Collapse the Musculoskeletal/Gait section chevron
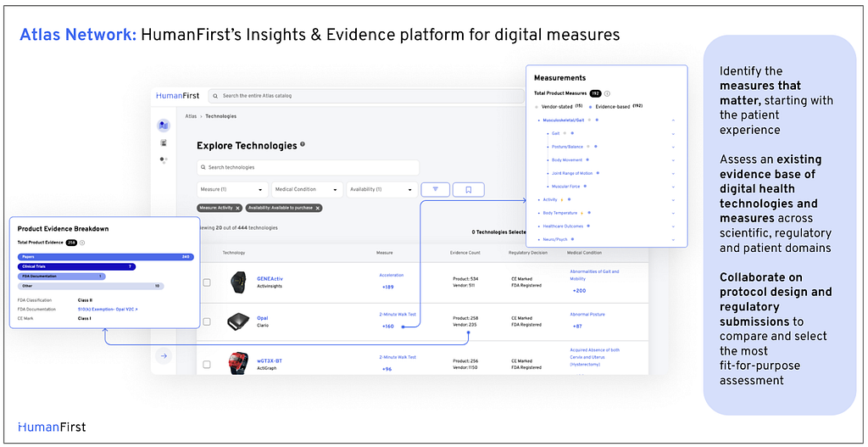868x447 pixels. pyautogui.click(x=673, y=120)
